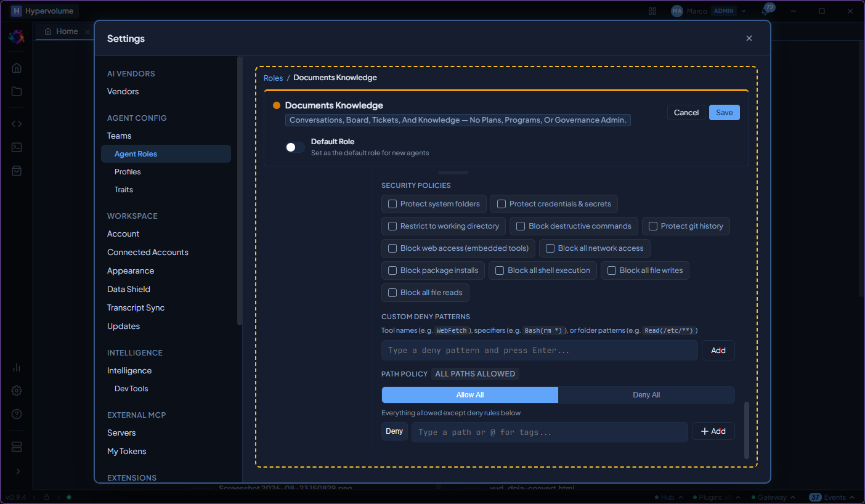Open the code brackets icon in sidebar
The height and width of the screenshot is (504, 865).
17,123
